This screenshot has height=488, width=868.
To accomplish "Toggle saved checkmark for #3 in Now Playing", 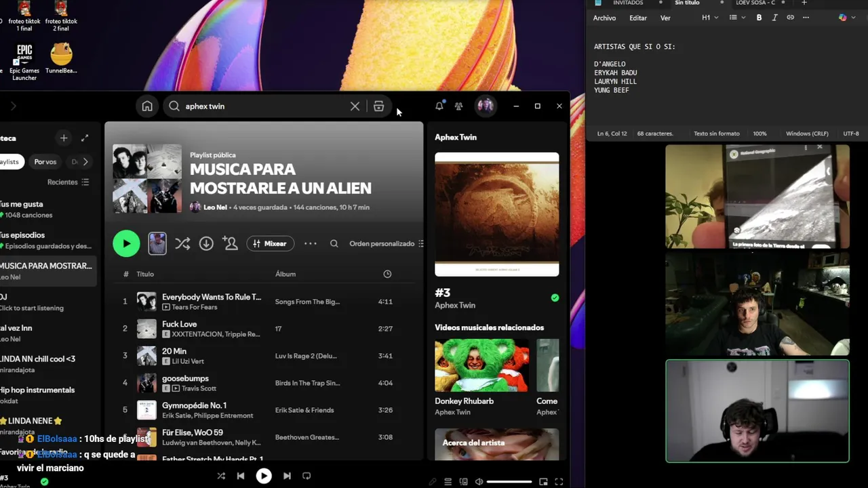I will (555, 298).
